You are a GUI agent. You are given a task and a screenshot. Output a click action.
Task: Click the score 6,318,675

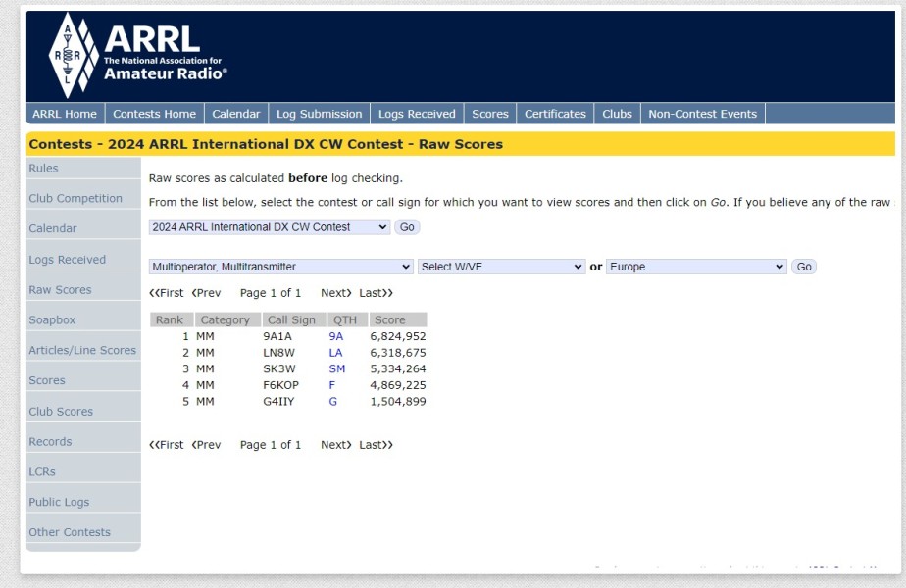point(398,353)
